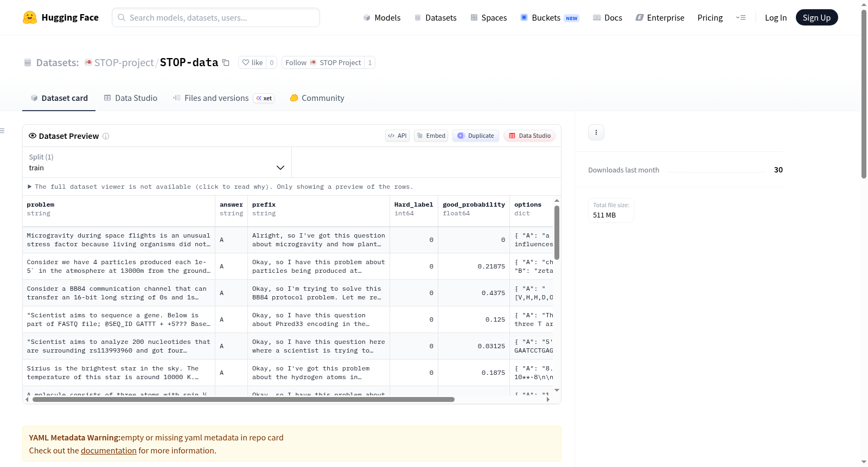The image size is (868, 467).
Task: Open the Split train dropdown
Action: point(157,162)
